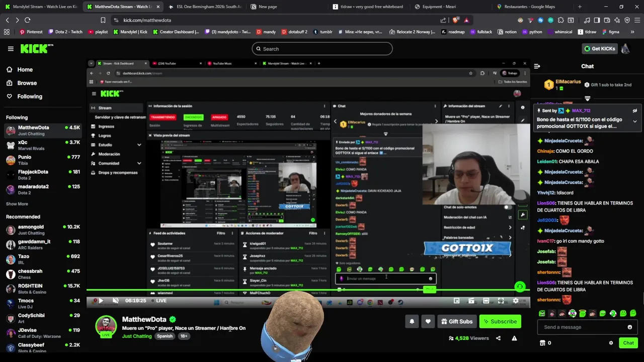Follow MatthewDota with the heart button
Viewport: 644px width, 362px height.
click(x=428, y=322)
